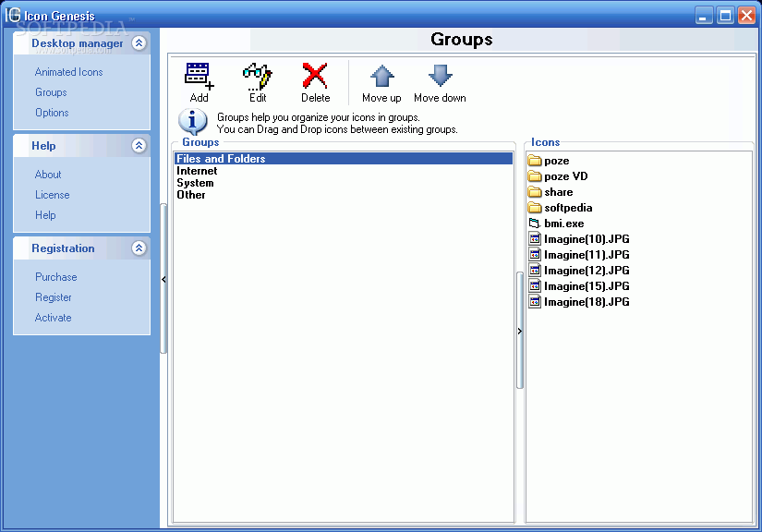Click the folder icon next to softpedia
Image resolution: width=762 pixels, height=532 pixels.
point(535,208)
